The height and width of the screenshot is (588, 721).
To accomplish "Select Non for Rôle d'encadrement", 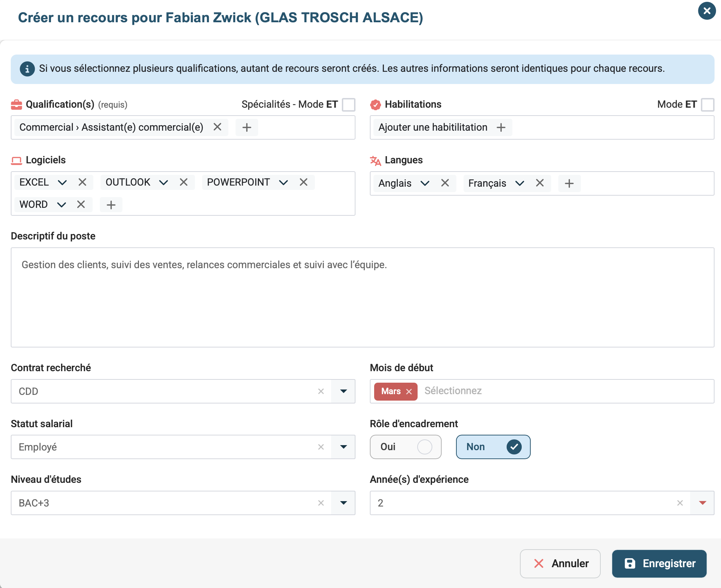I will 493,447.
